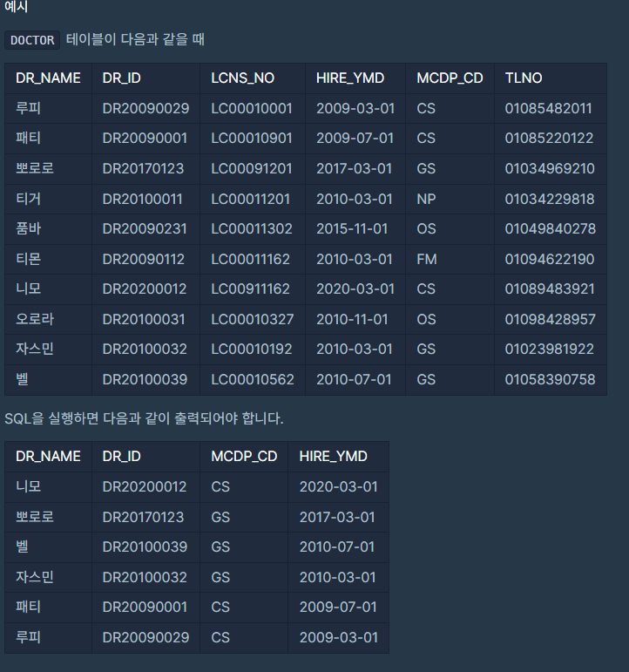Select doctor ID DR20090231
The image size is (629, 672).
[145, 228]
